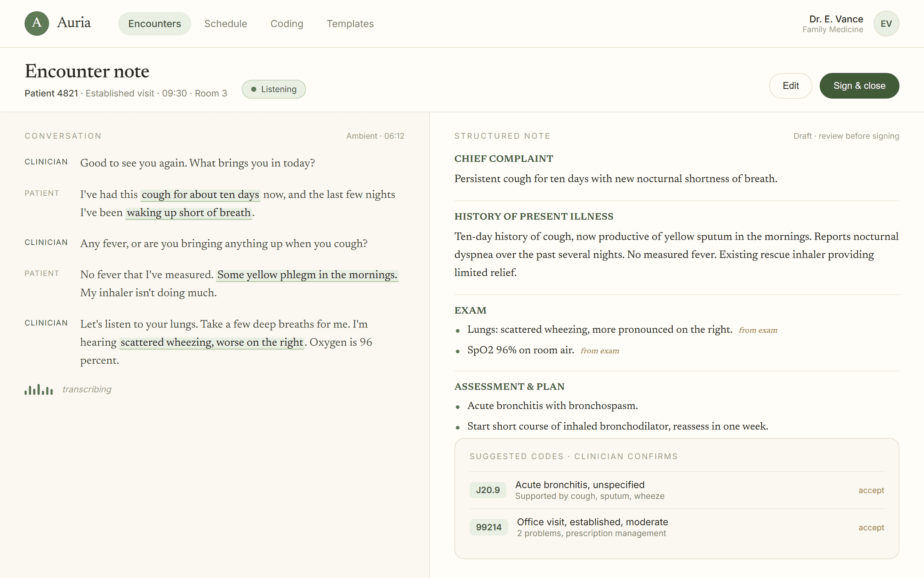Click 'Auria' brand name text
Viewport: 924px width, 578px height.
pos(74,23)
